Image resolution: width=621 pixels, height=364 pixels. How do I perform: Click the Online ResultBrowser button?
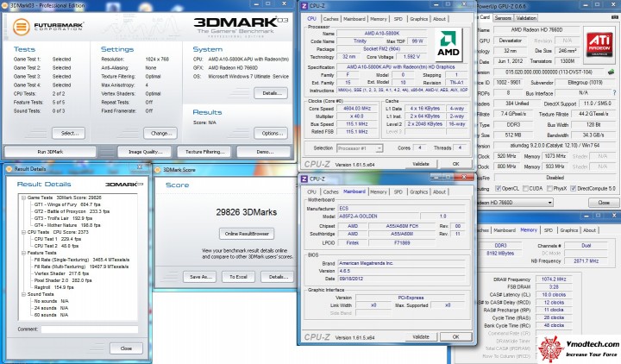coord(247,234)
